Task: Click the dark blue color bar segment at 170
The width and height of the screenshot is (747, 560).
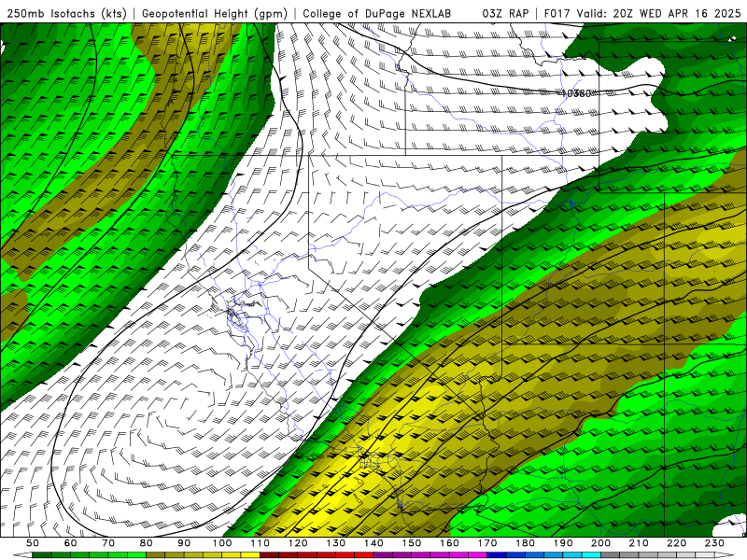Action: pos(497,555)
